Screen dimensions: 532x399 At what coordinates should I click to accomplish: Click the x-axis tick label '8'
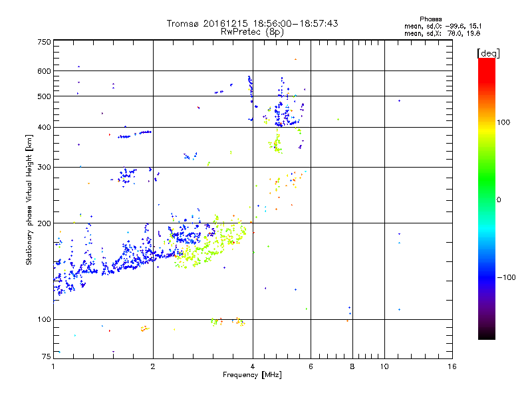pos(352,366)
